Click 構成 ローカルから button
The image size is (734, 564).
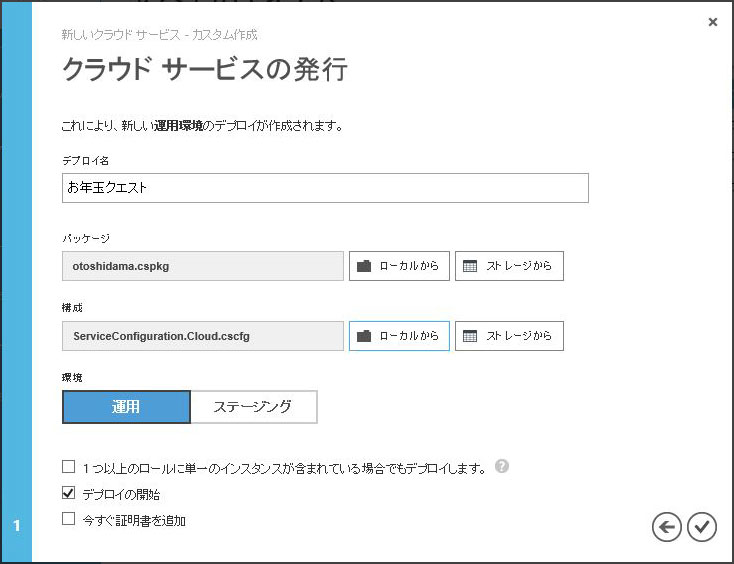399,336
